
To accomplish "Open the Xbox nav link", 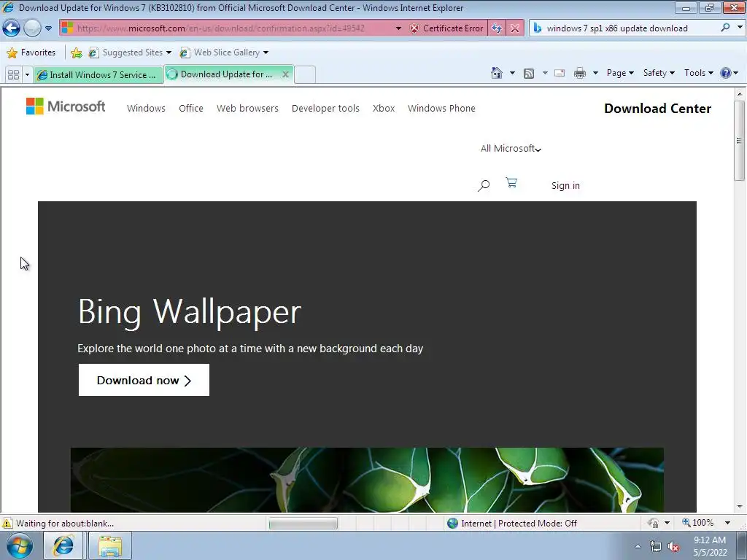I will (x=384, y=108).
